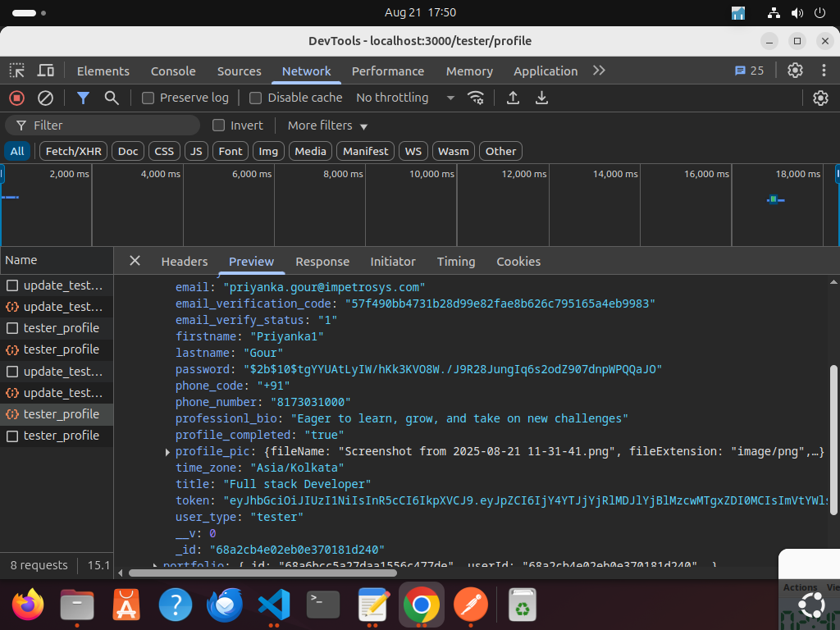Open the No throttling dropdown

click(404, 98)
